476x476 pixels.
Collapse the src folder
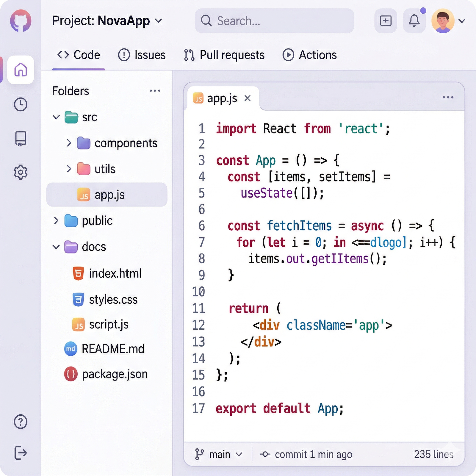[56, 117]
